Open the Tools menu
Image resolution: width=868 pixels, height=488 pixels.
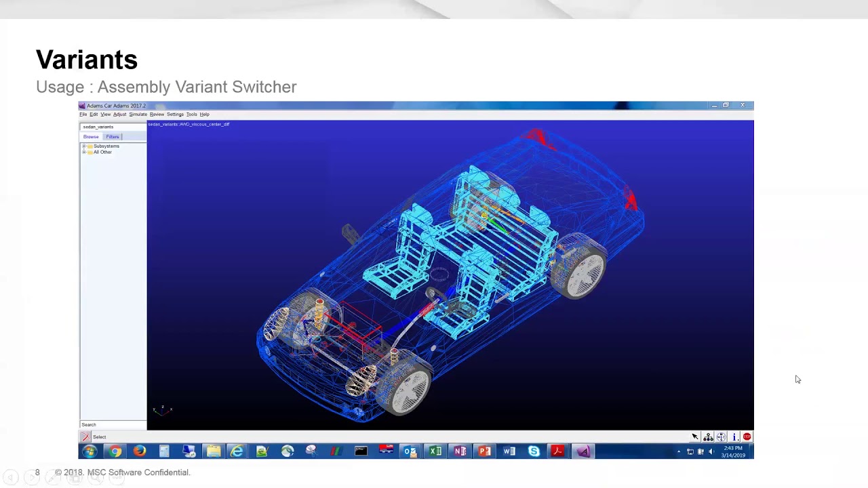tap(191, 115)
